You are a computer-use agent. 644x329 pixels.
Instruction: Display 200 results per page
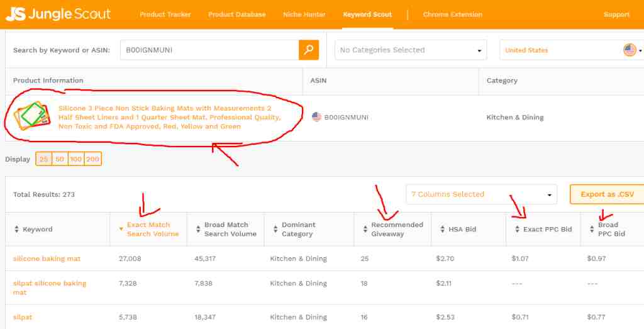tap(93, 159)
